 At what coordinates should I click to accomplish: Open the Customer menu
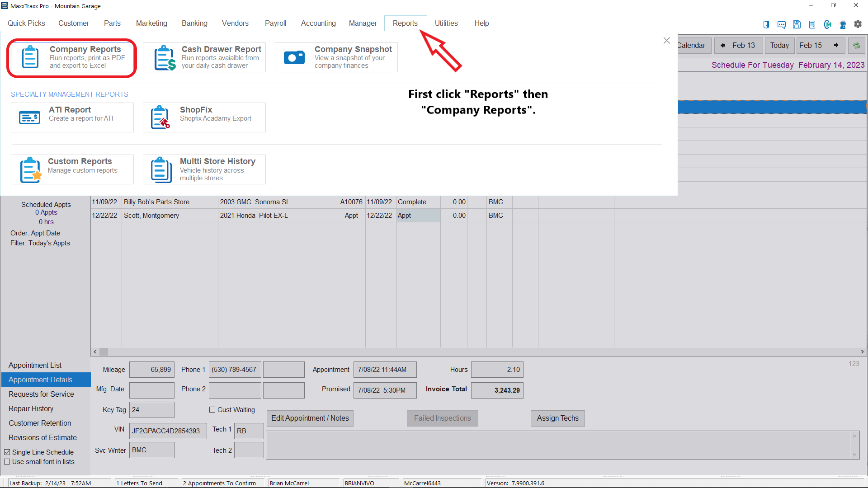tap(74, 23)
